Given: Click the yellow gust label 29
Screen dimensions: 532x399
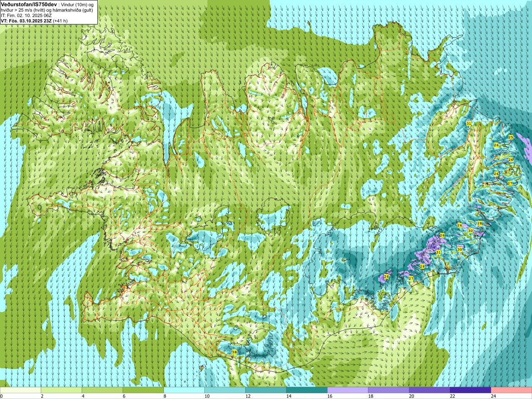Looking at the screenshot, I should 422,266.
